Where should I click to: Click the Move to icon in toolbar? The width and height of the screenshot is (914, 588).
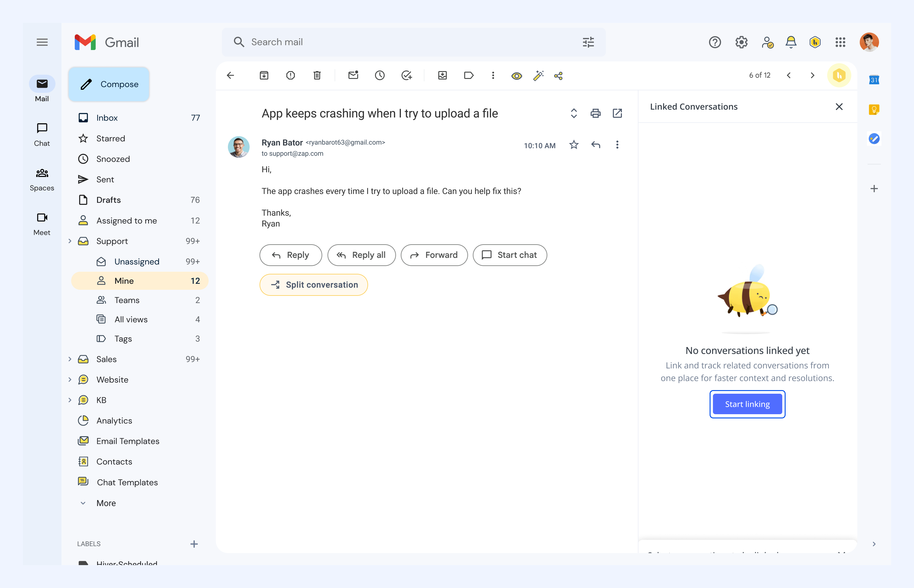click(443, 76)
